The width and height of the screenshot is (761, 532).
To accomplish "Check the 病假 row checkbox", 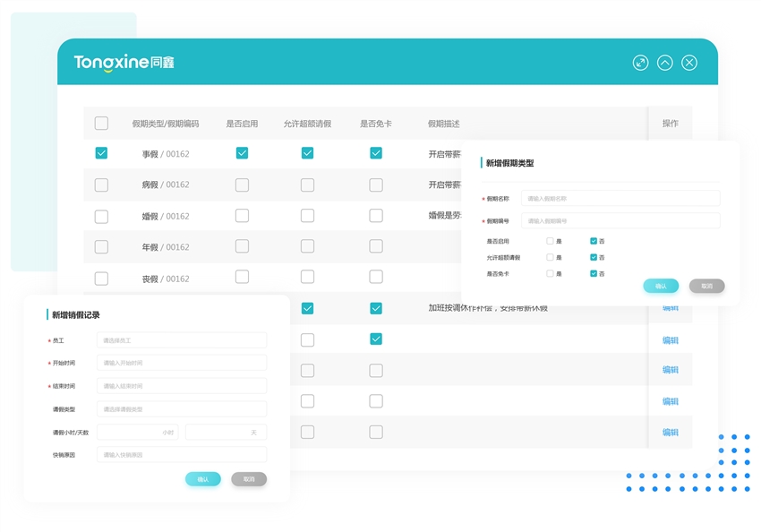I will [101, 184].
